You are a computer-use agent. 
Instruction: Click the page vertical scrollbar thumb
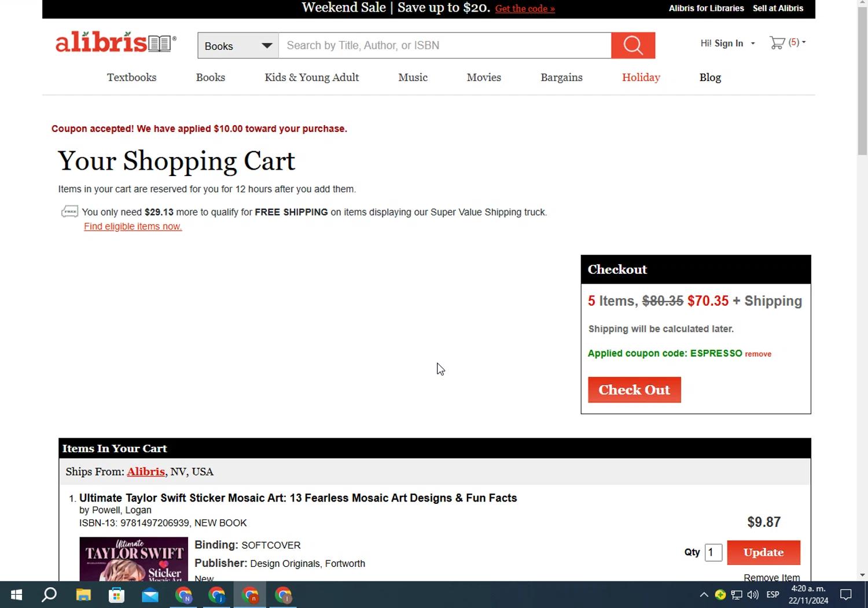tap(862, 81)
